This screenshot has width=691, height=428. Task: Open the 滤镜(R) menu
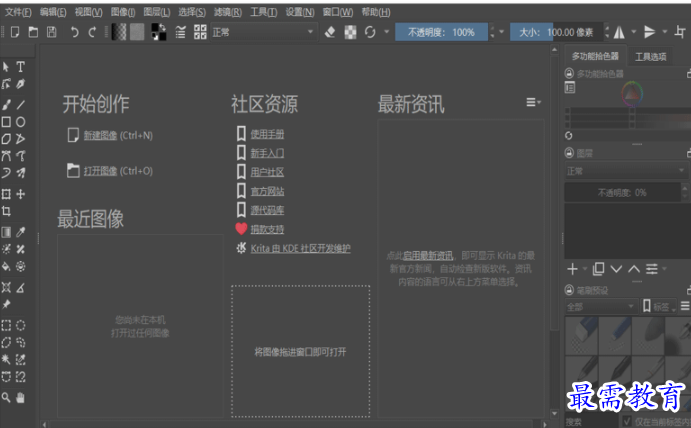[x=228, y=12]
